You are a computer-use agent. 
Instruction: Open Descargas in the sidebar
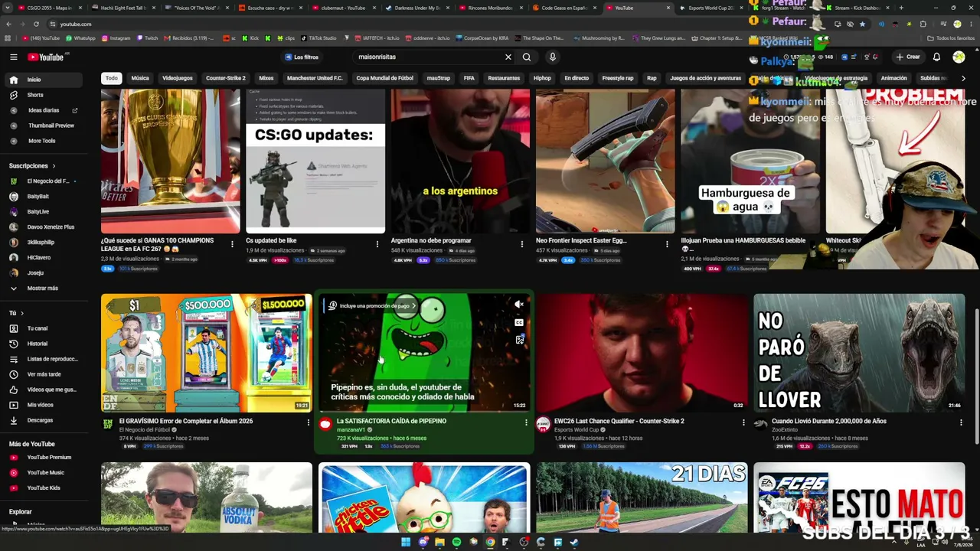(x=44, y=420)
